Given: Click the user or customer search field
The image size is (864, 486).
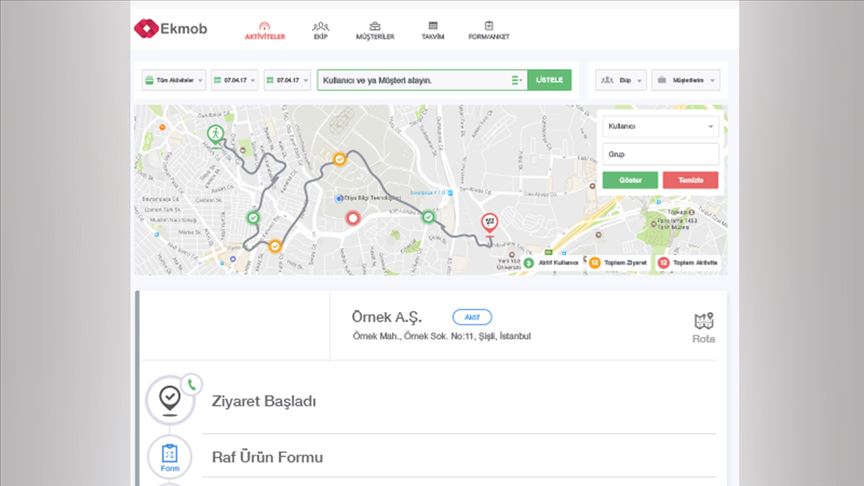Looking at the screenshot, I should coord(412,80).
